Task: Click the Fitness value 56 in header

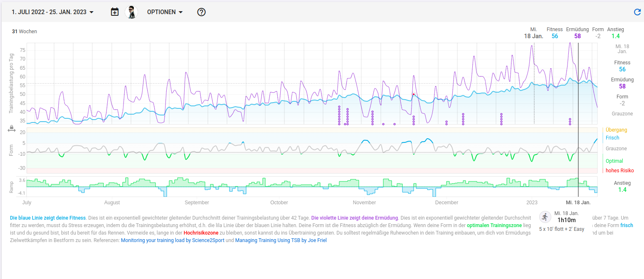Action: click(x=555, y=36)
